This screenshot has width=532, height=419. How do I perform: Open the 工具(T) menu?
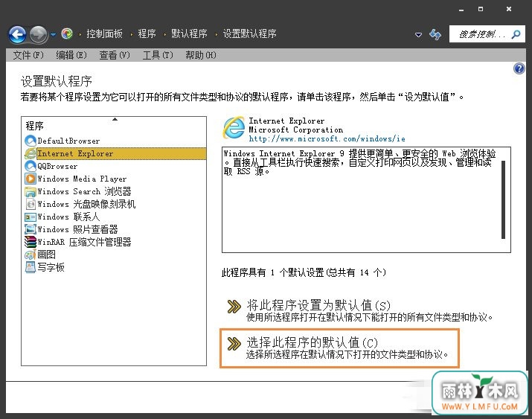point(158,54)
